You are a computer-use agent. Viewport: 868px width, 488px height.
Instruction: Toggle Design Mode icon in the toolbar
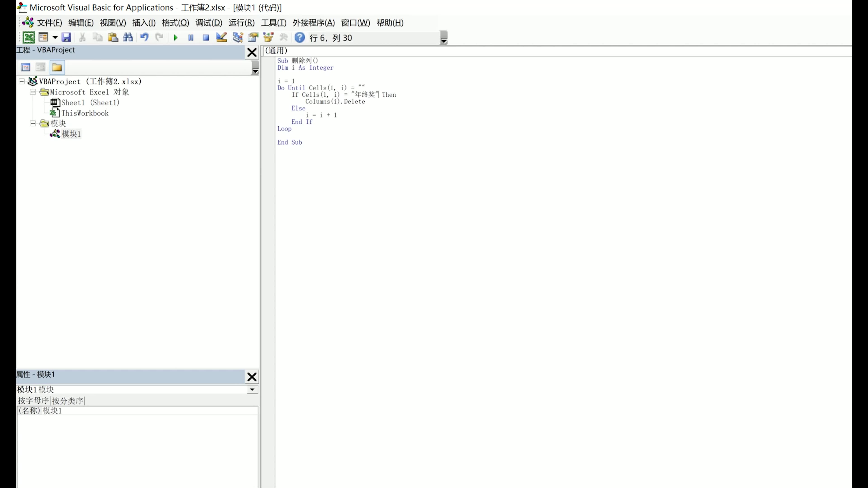click(221, 37)
